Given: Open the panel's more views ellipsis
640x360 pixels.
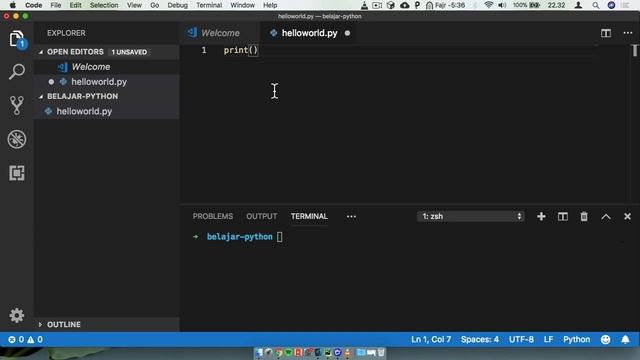Looking at the screenshot, I should click(x=351, y=216).
